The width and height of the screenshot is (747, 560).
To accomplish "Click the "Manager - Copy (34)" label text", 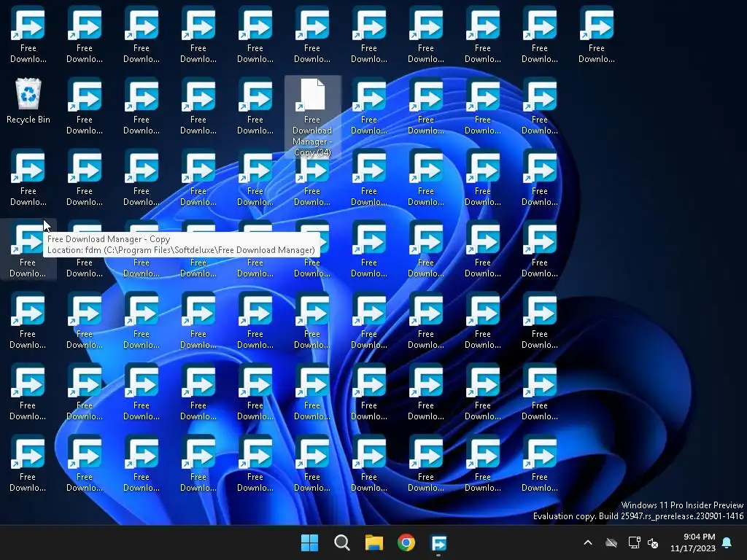I will [x=312, y=147].
